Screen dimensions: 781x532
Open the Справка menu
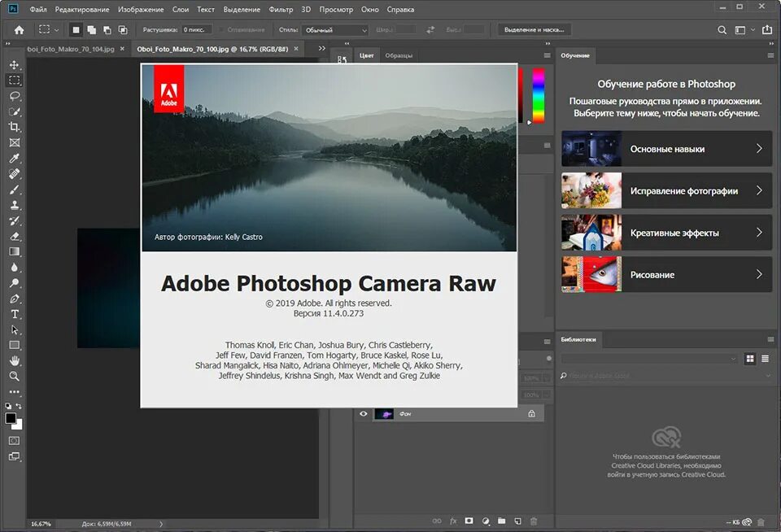click(400, 10)
